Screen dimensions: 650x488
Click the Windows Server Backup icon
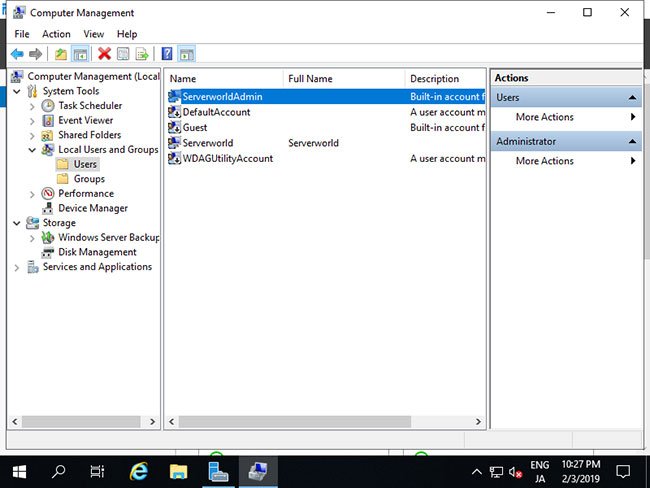(48, 238)
